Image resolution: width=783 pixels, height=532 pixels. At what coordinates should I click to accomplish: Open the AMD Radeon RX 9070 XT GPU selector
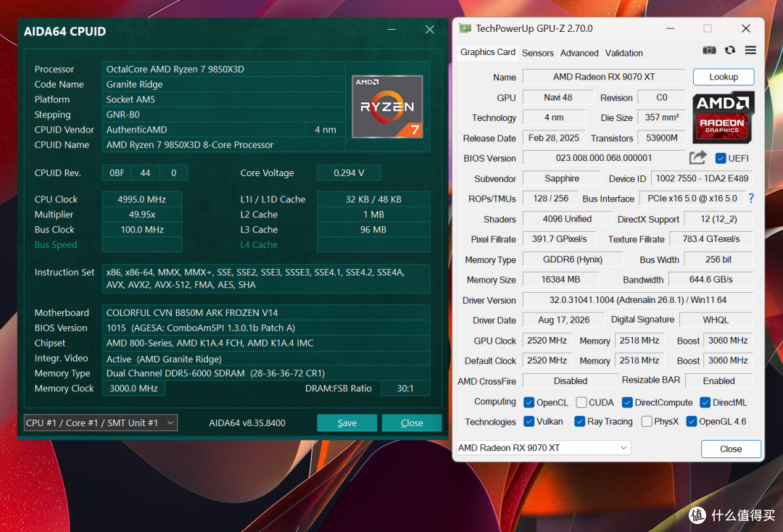coord(543,448)
